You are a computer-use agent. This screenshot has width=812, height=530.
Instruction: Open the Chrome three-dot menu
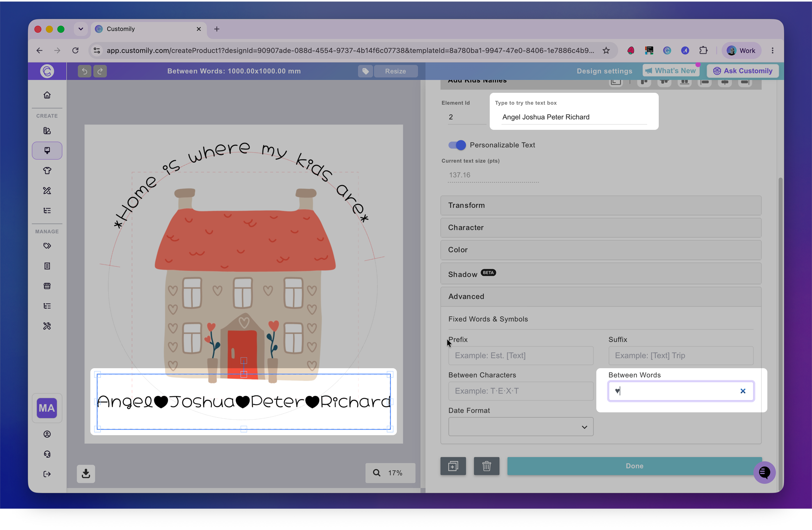tap(772, 50)
